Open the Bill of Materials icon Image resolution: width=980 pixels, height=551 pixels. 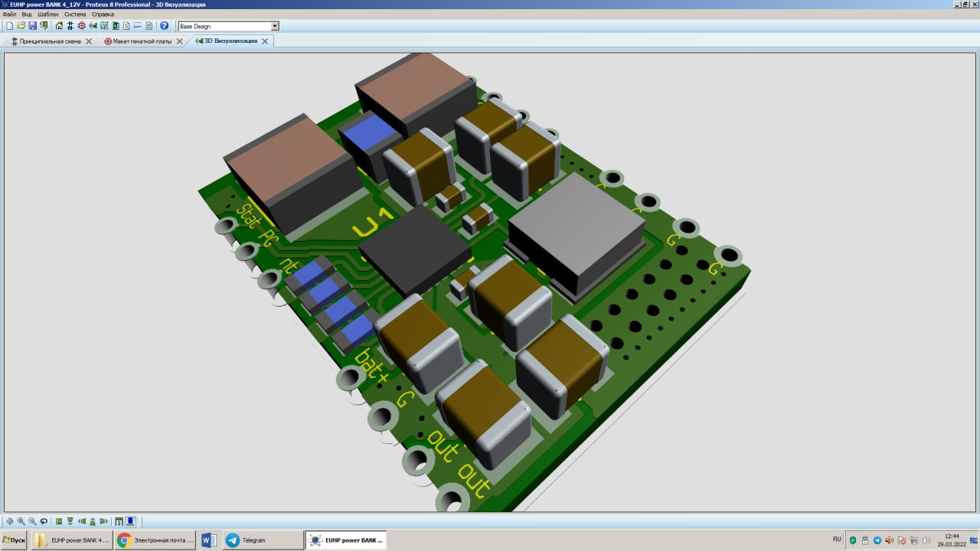point(126,26)
